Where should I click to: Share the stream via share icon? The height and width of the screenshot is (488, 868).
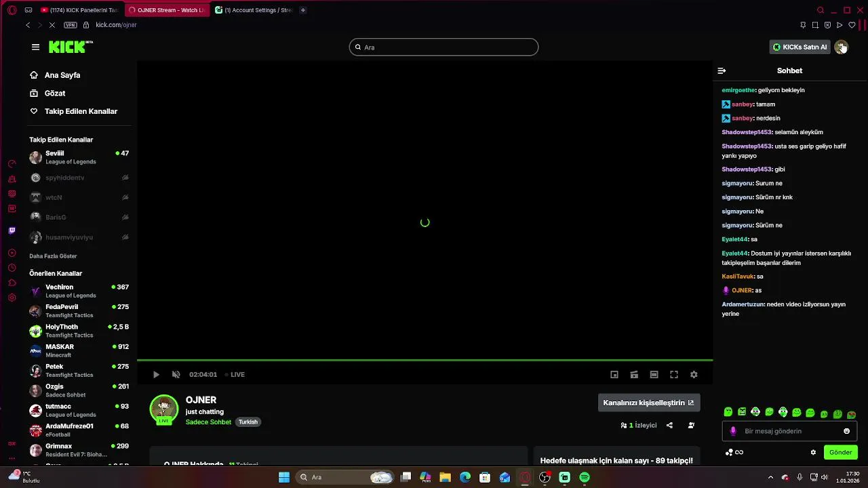[669, 426]
